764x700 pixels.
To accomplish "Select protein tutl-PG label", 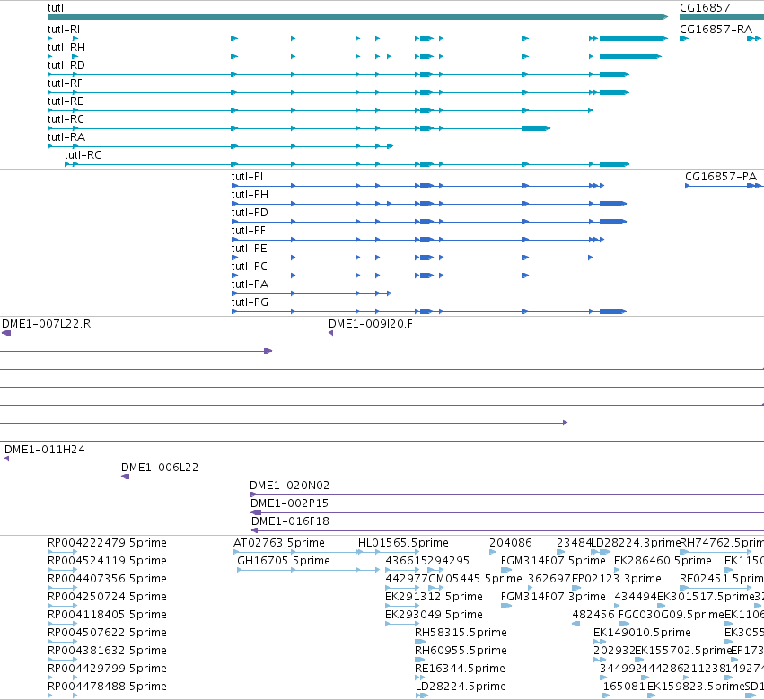I will (250, 303).
